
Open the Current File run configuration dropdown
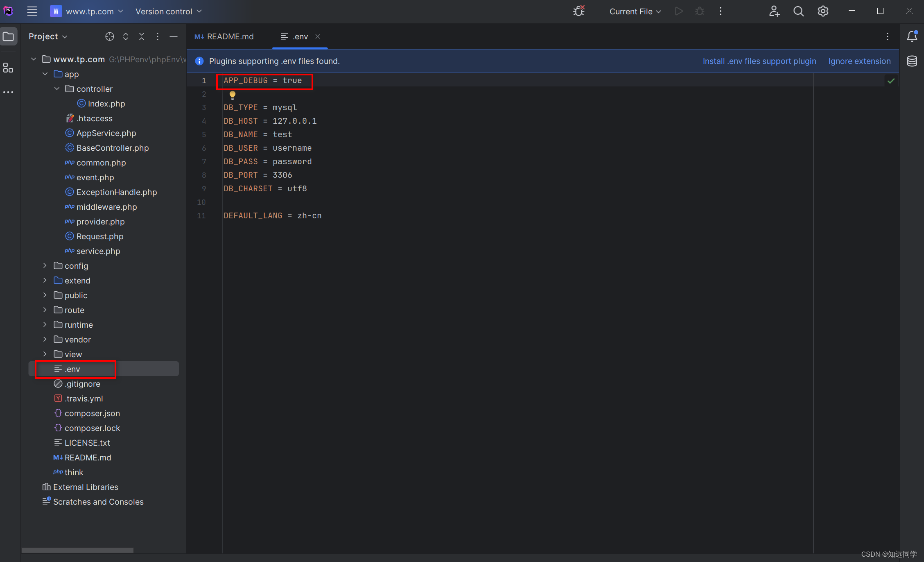(x=635, y=11)
